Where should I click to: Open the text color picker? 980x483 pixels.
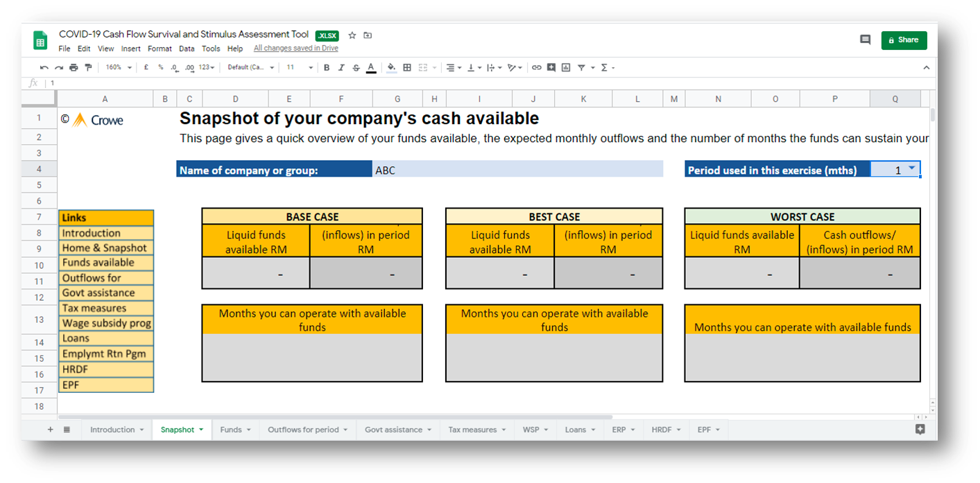(371, 67)
